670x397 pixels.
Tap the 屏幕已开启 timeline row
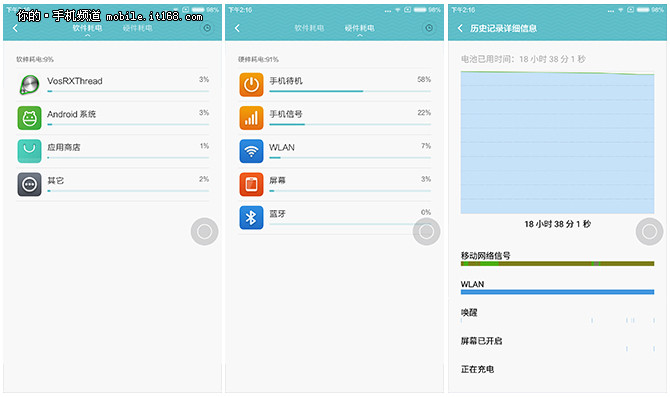557,344
